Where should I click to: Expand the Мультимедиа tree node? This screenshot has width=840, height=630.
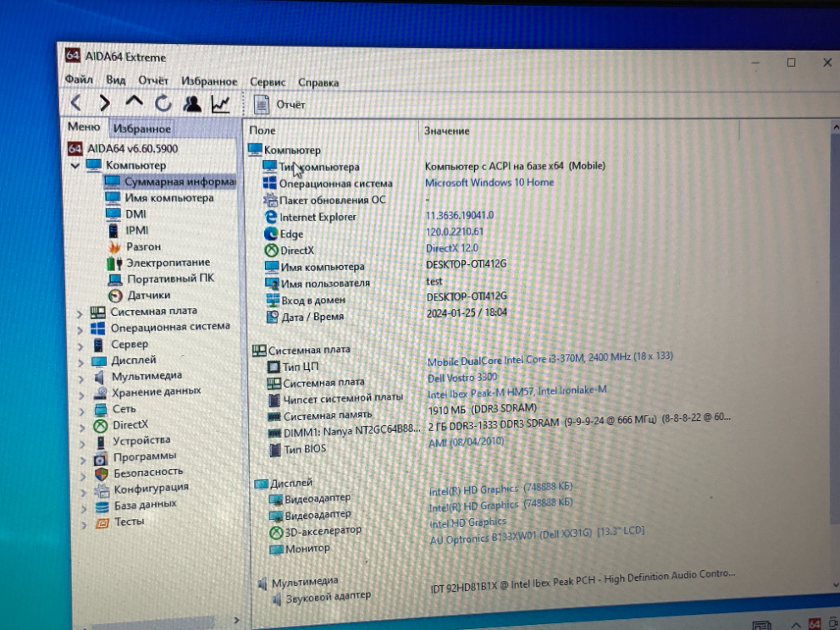point(81,379)
